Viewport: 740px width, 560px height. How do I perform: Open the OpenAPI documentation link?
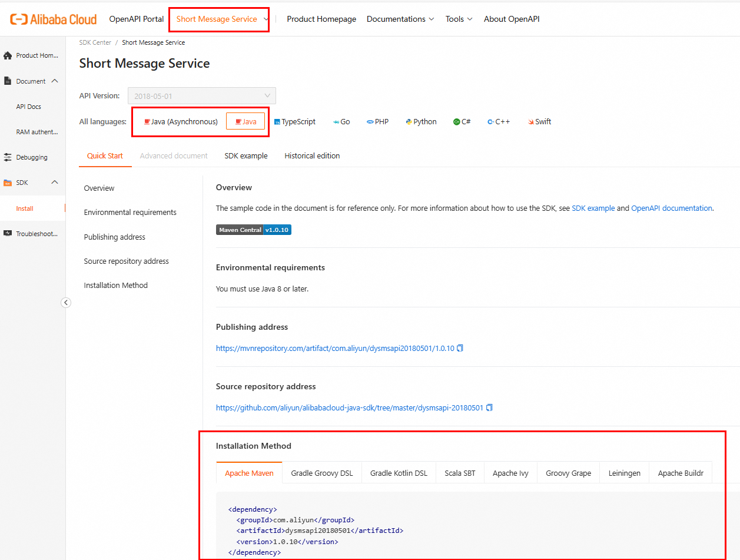(x=672, y=208)
